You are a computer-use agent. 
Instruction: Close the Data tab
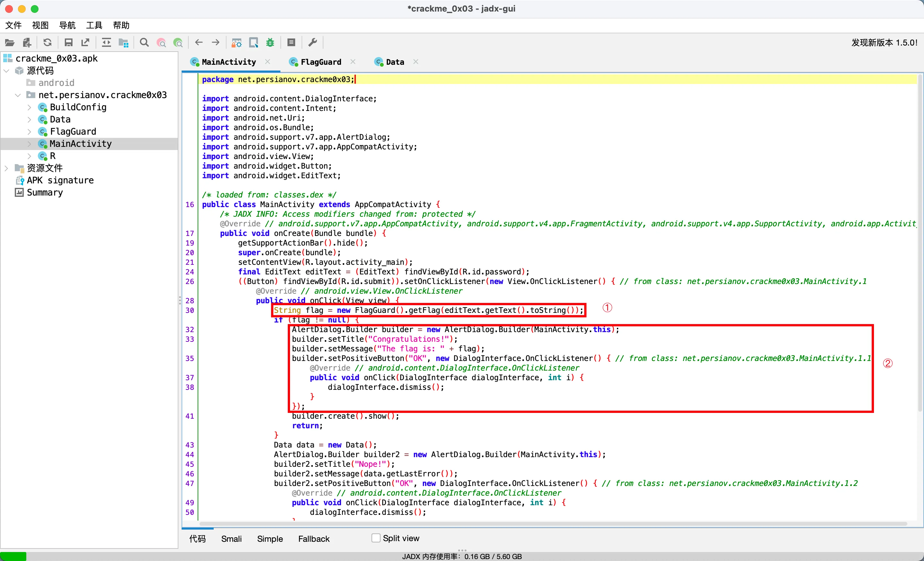(415, 62)
